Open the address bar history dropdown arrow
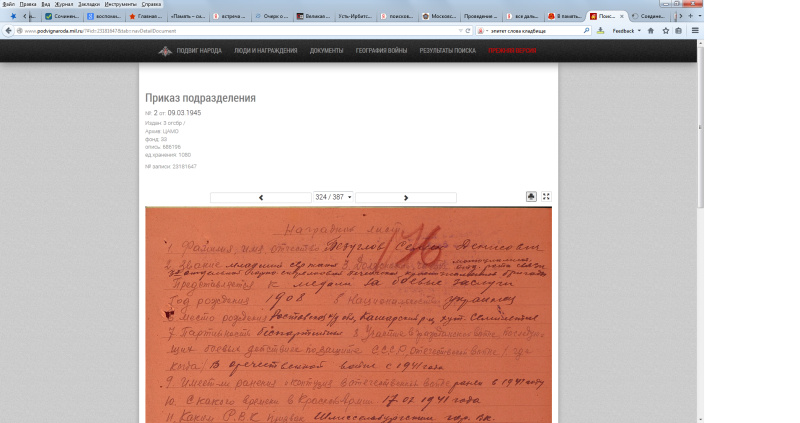Viewport: 800px width, 423px height. click(460, 31)
